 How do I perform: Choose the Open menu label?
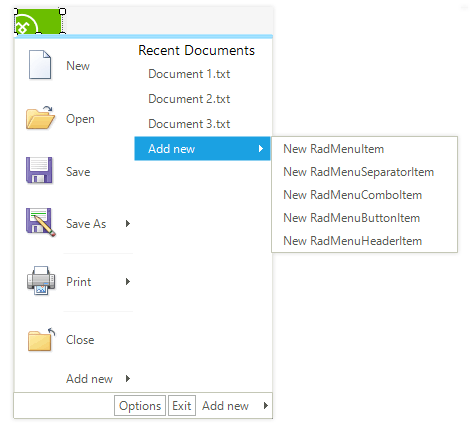(x=80, y=119)
